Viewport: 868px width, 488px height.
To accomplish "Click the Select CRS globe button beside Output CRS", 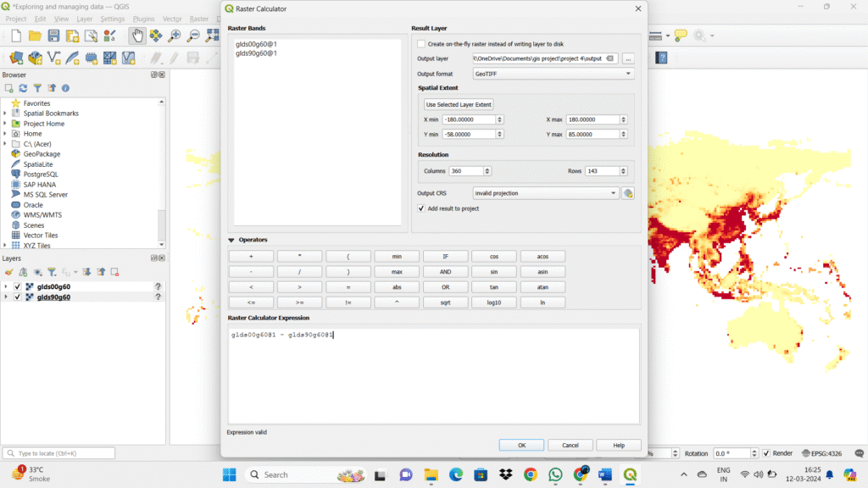I will pos(628,193).
